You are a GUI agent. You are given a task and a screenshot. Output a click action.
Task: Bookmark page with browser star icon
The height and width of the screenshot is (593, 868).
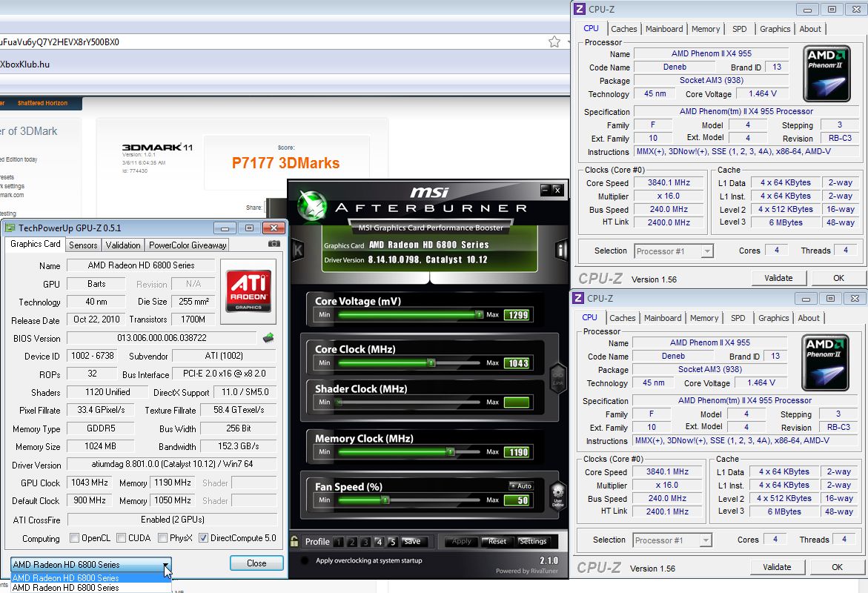click(554, 42)
